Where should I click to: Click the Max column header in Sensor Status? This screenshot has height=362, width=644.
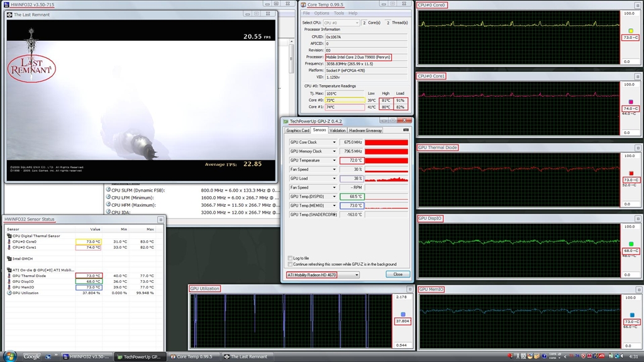(150, 229)
